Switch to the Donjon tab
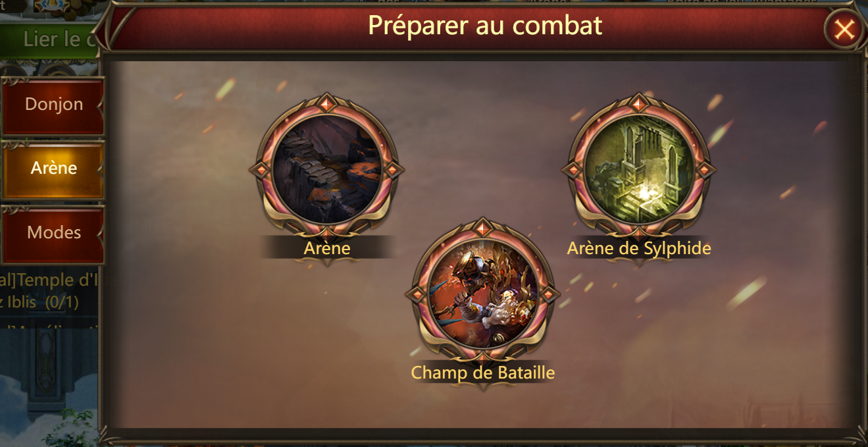The width and height of the screenshot is (868, 447). (53, 105)
